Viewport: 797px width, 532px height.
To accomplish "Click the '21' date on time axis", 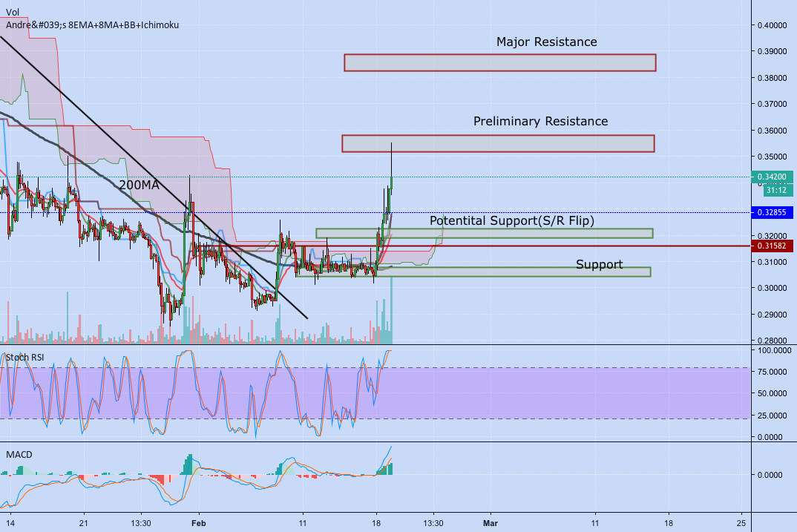I will click(83, 523).
